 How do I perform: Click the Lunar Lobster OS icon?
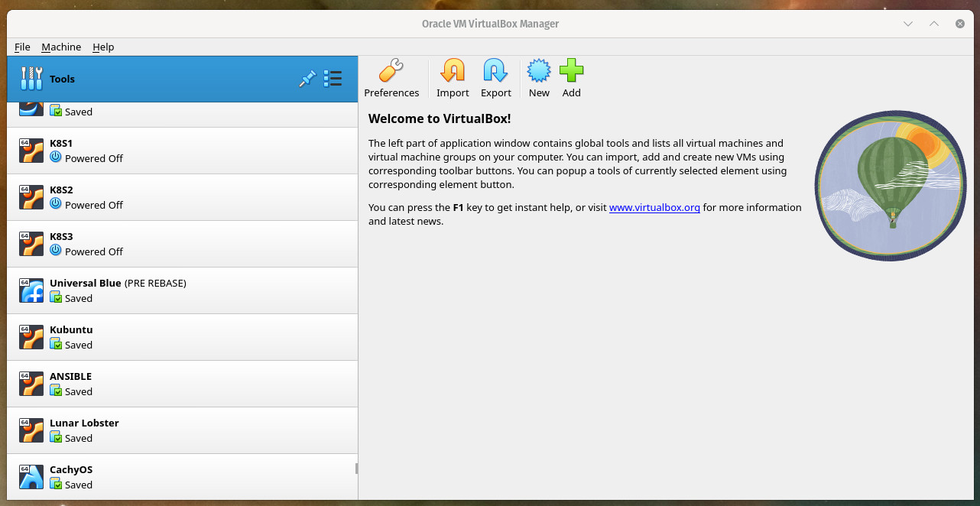pyautogui.click(x=31, y=430)
